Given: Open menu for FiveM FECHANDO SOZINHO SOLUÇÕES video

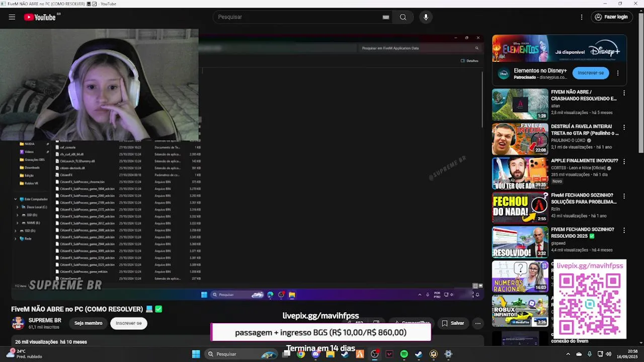Looking at the screenshot, I should tap(624, 196).
